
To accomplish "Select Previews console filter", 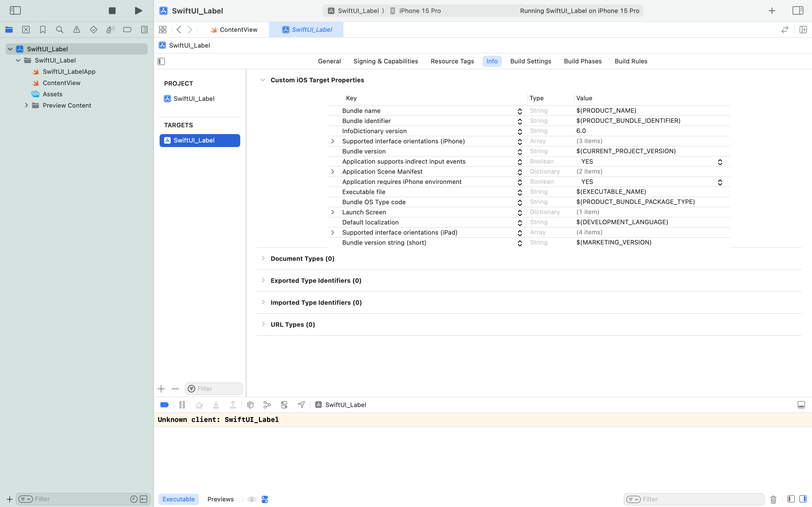I will point(220,499).
